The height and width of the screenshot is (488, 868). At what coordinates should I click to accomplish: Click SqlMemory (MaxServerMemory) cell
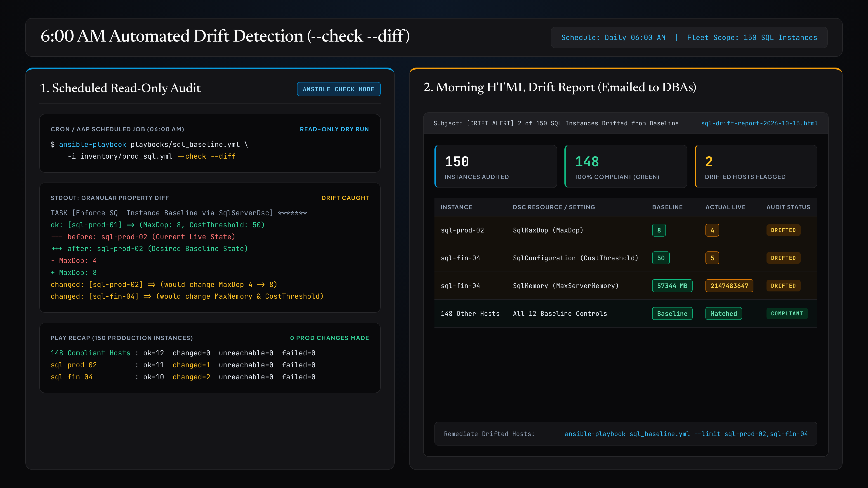(566, 286)
